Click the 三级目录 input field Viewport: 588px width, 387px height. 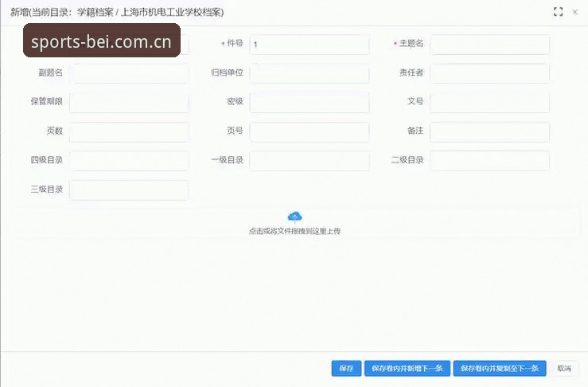tap(129, 190)
